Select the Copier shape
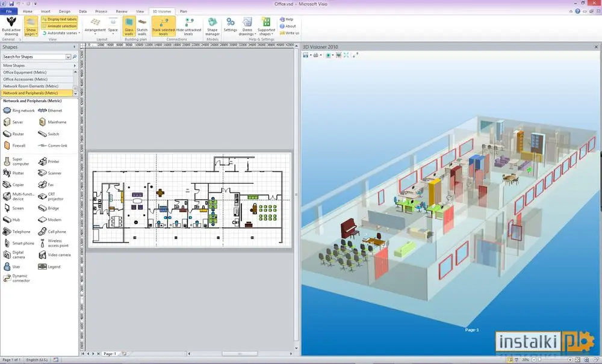 [x=13, y=185]
